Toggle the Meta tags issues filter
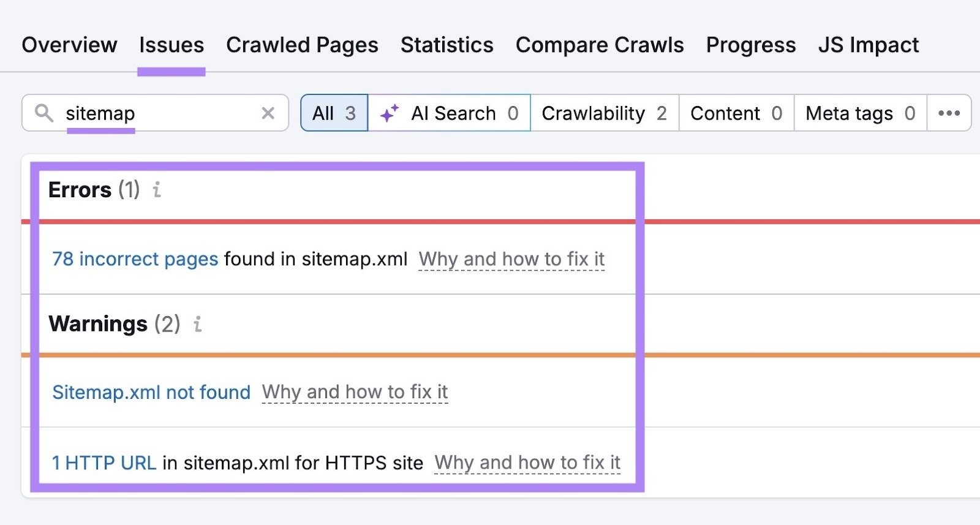This screenshot has height=525, width=980. click(x=859, y=113)
